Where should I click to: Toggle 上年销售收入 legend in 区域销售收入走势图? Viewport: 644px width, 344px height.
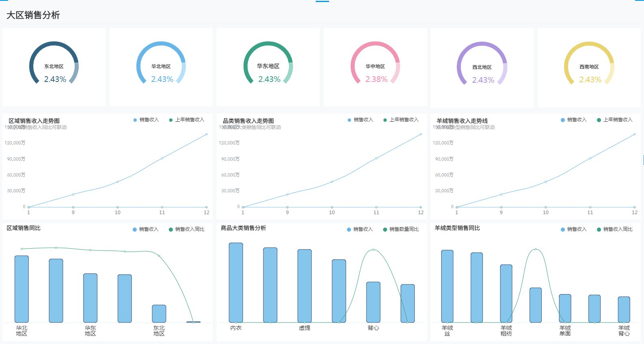tap(187, 120)
